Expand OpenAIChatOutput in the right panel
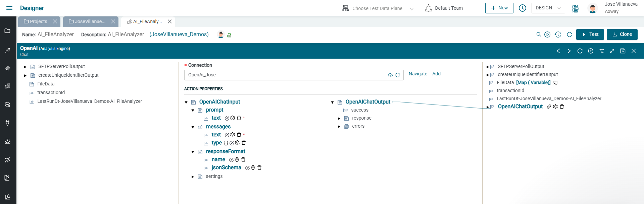 pos(488,107)
